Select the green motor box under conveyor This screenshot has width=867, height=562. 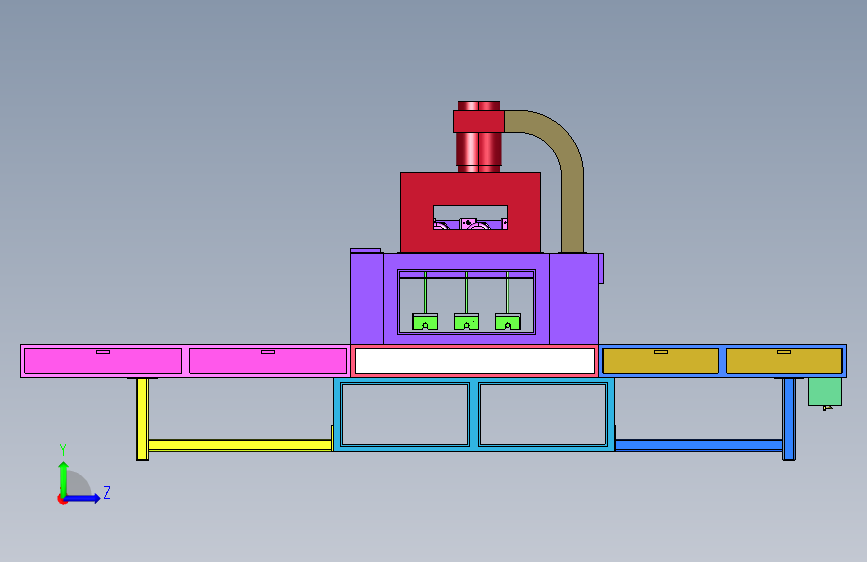825,392
